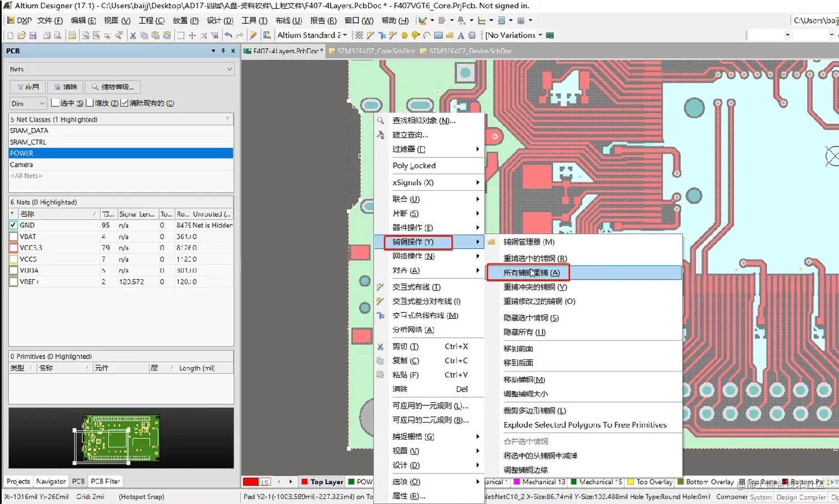839x504 pixels.
Task: Click the cross-probe pencil icon
Action: [x=253, y=35]
